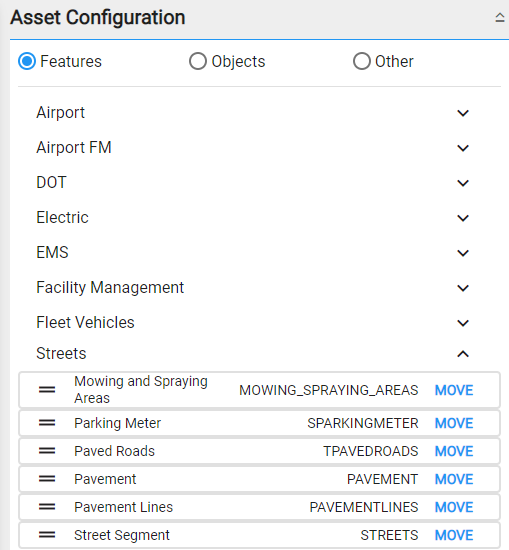Click the Fleet Vehicles group label
This screenshot has width=509, height=550.
[x=85, y=322]
